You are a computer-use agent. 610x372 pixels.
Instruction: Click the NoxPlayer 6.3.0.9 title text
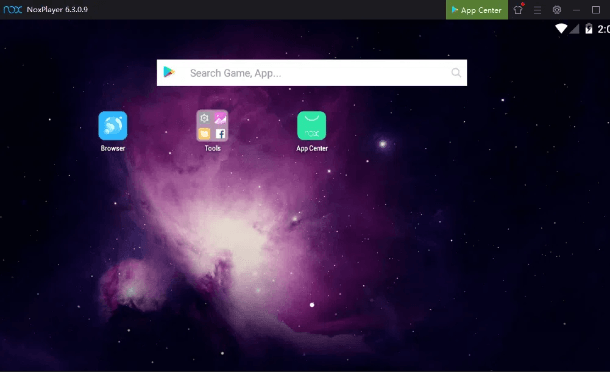coord(57,9)
